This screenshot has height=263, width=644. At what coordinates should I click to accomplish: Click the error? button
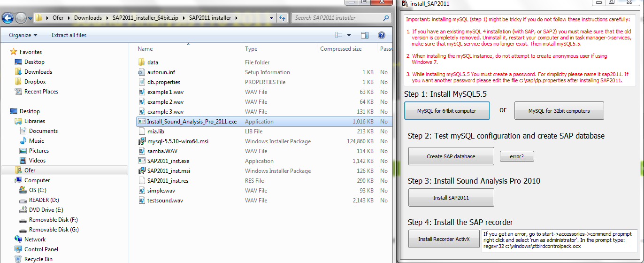[x=516, y=156]
